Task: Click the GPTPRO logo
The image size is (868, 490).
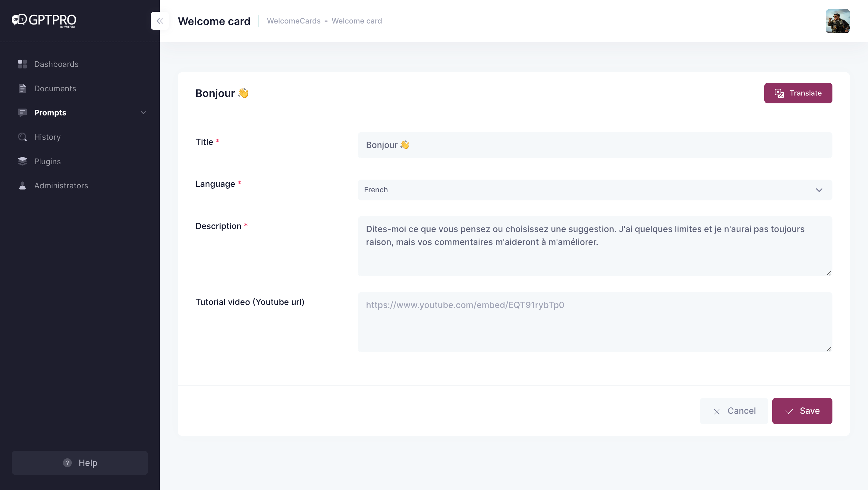Action: tap(44, 20)
